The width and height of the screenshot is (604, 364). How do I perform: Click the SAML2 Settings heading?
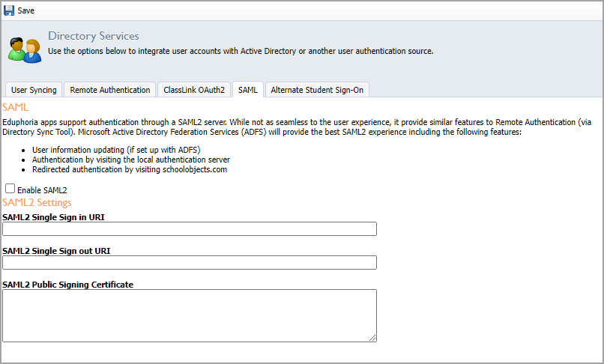coord(37,203)
